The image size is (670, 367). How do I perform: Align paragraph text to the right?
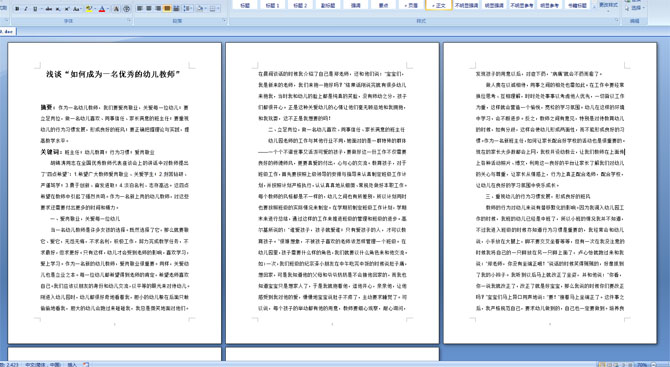[158, 8]
